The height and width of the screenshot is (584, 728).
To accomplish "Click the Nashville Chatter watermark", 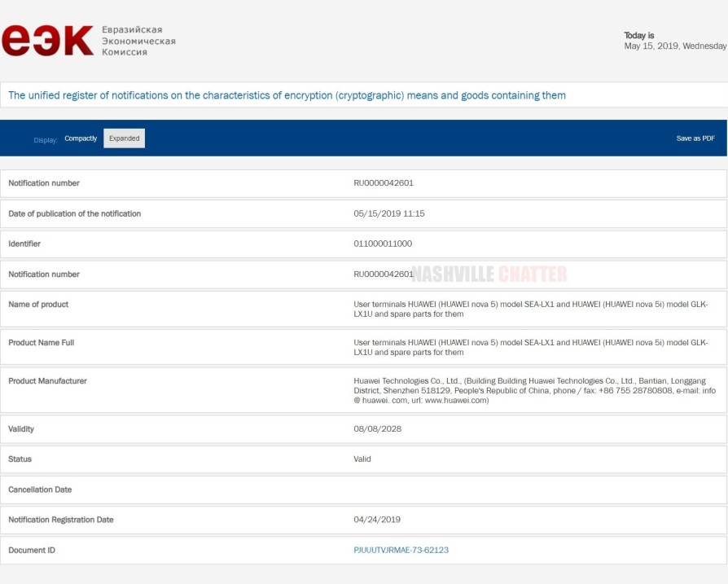I will 489,274.
